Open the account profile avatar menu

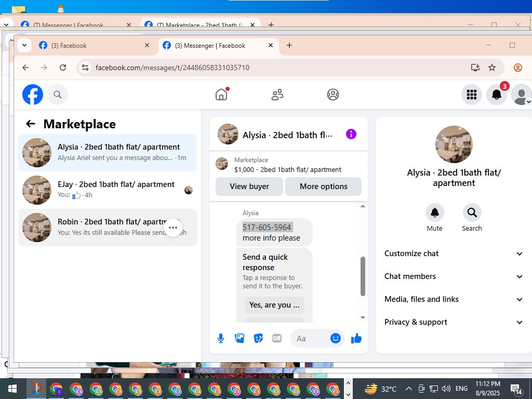pos(521,95)
